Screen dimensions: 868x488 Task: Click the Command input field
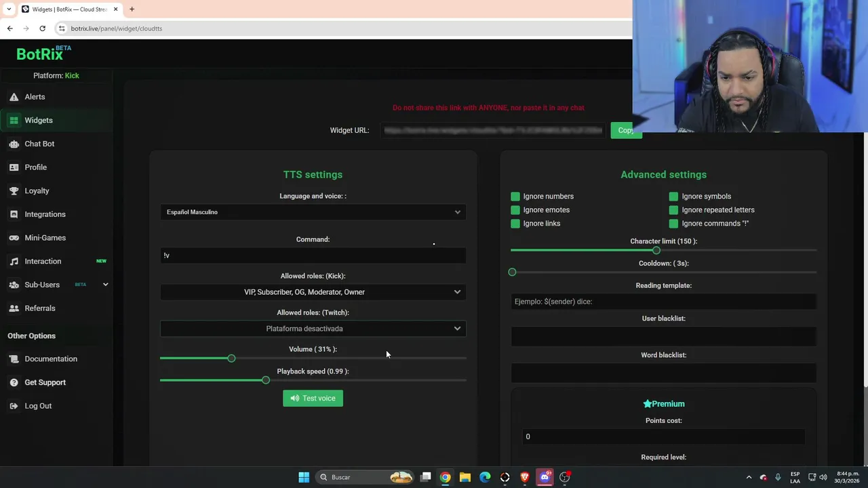pos(313,256)
